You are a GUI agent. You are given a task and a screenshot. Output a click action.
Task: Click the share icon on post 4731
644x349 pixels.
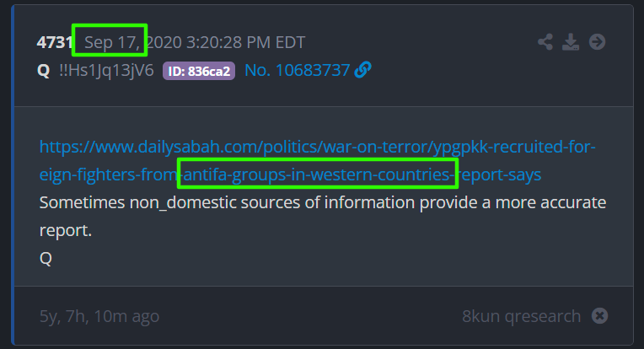point(545,42)
